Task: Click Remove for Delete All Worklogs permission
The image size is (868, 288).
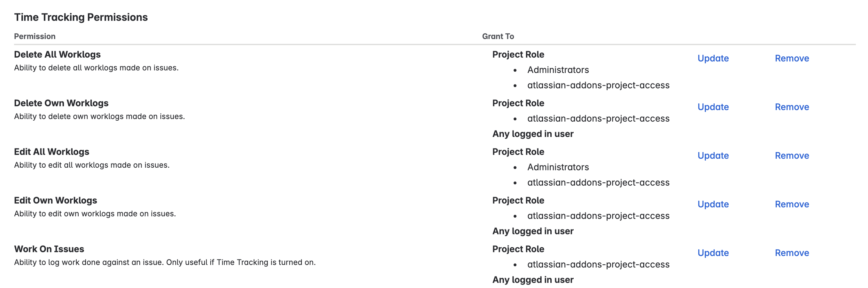Action: click(x=792, y=58)
